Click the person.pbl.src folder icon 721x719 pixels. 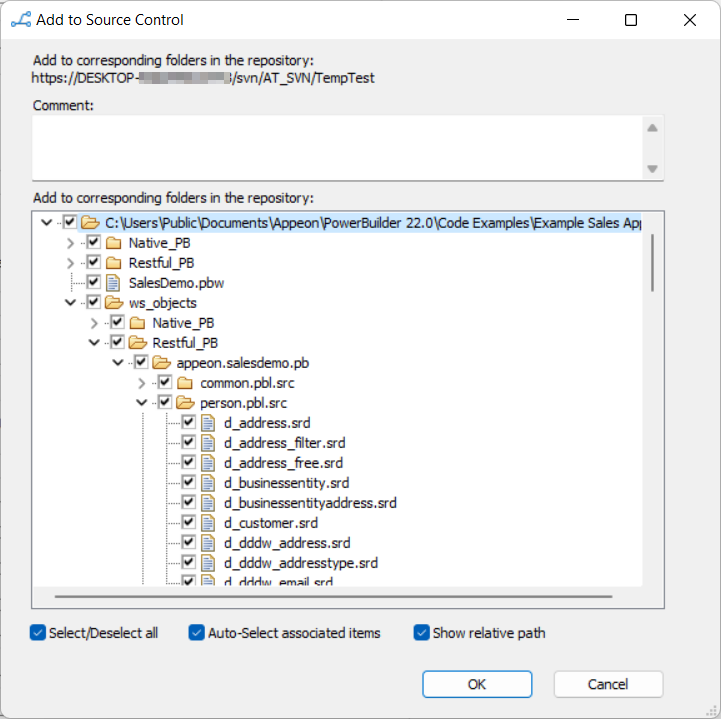click(x=186, y=403)
